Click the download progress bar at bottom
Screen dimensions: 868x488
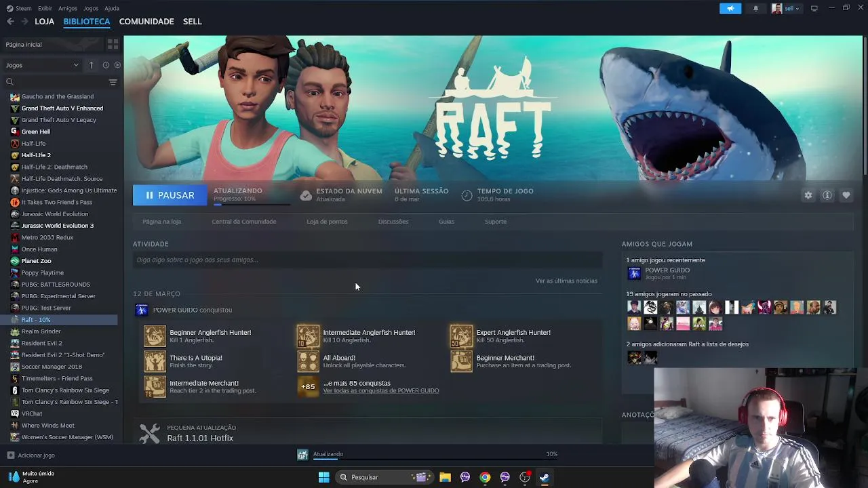(435, 460)
